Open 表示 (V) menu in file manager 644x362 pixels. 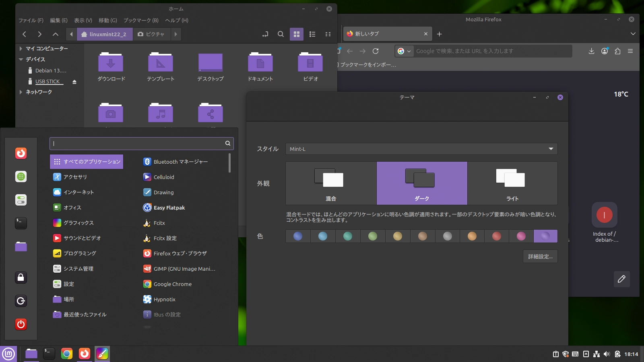[x=83, y=21]
